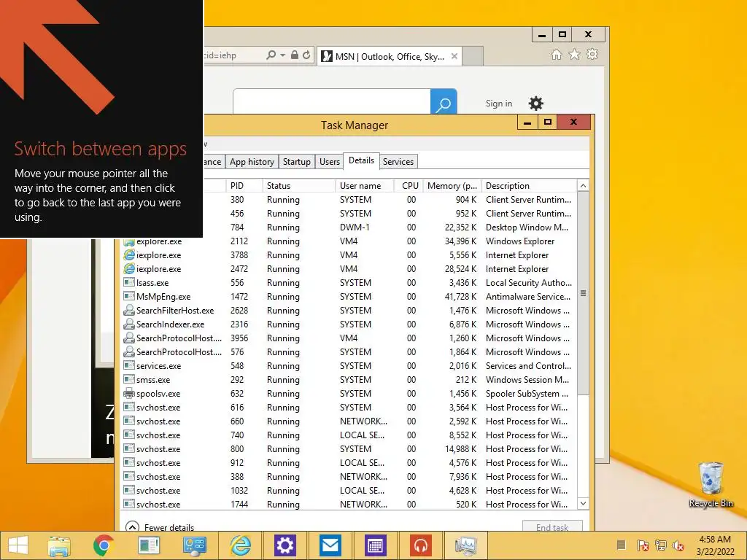Open PC Settings gear on taskbar
The image size is (747, 560).
[x=285, y=545]
